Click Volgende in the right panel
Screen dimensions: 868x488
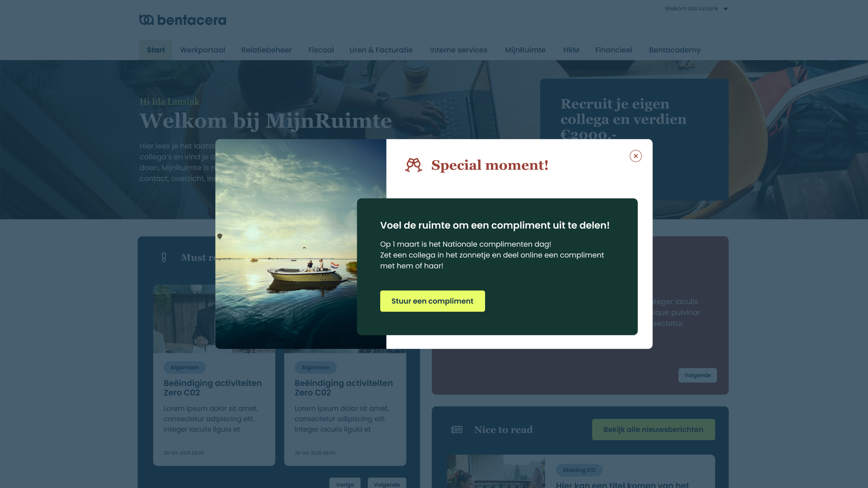[698, 375]
